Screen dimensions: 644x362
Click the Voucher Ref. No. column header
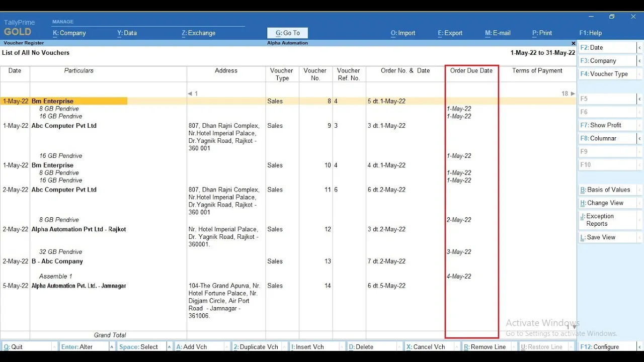[349, 74]
